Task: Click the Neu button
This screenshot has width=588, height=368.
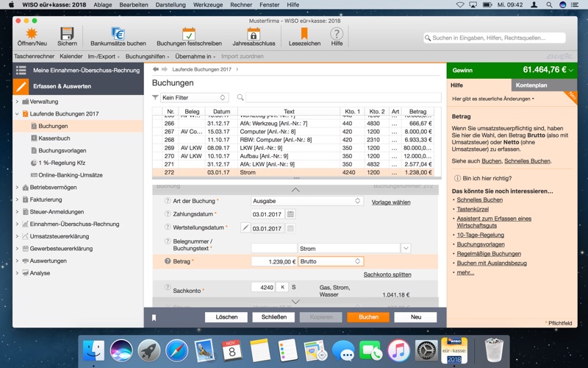Action: tap(415, 317)
